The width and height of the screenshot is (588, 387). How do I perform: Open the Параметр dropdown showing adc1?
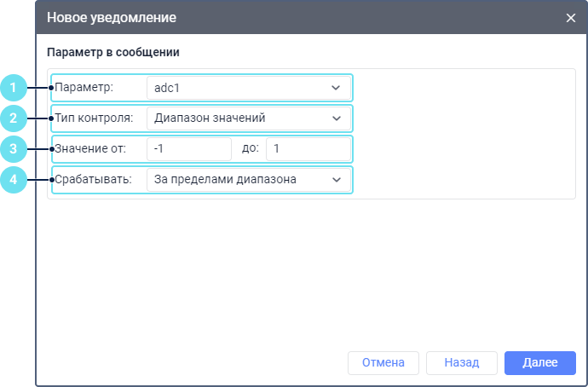(247, 88)
